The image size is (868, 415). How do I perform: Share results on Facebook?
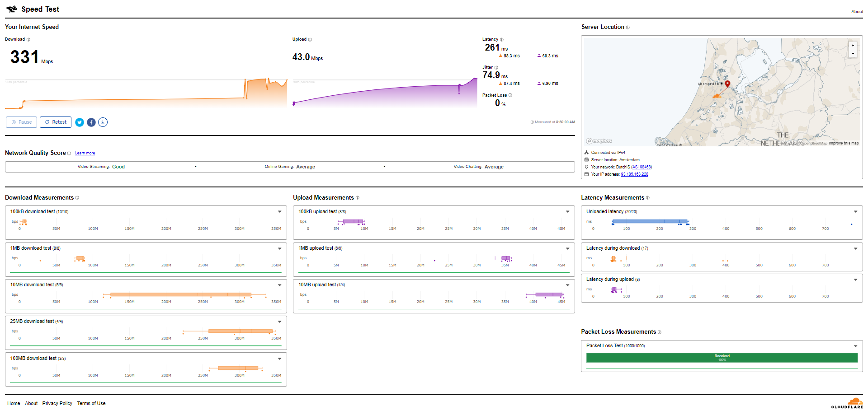pyautogui.click(x=91, y=122)
